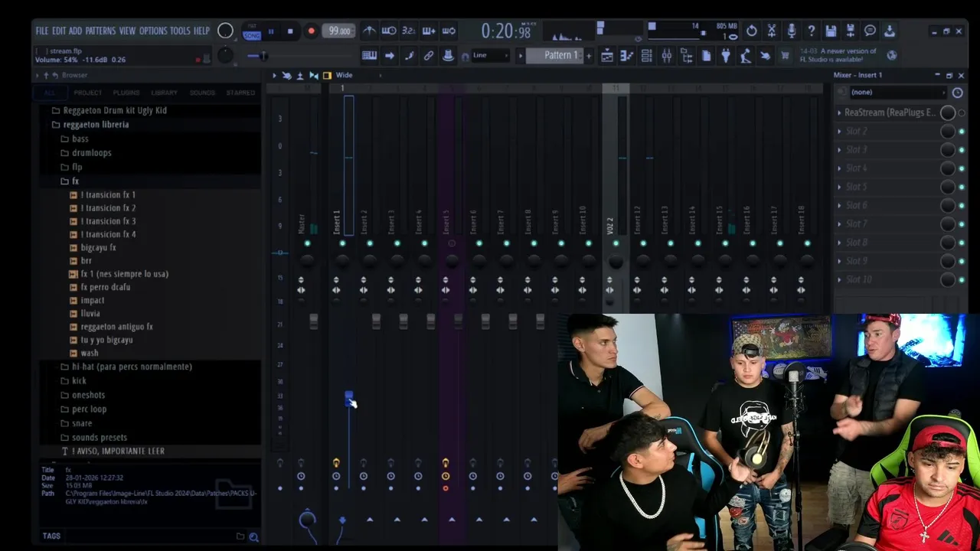Mute the Insert 12 mixer track
This screenshot has width=980, height=551.
(x=643, y=243)
